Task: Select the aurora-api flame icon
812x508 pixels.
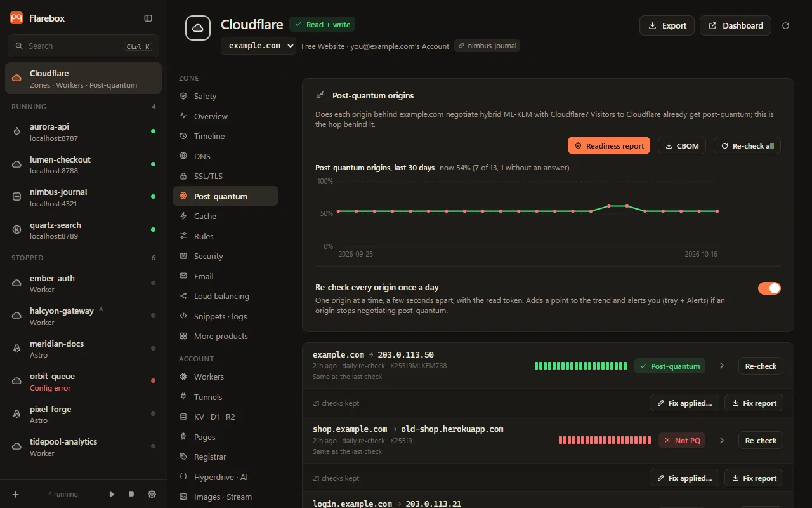Action: click(17, 131)
